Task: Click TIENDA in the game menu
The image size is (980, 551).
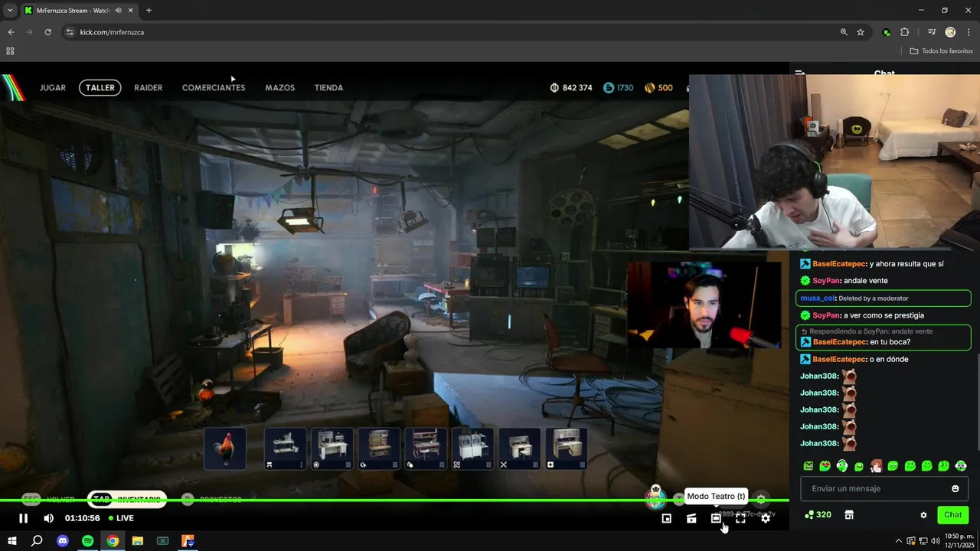Action: coord(329,88)
